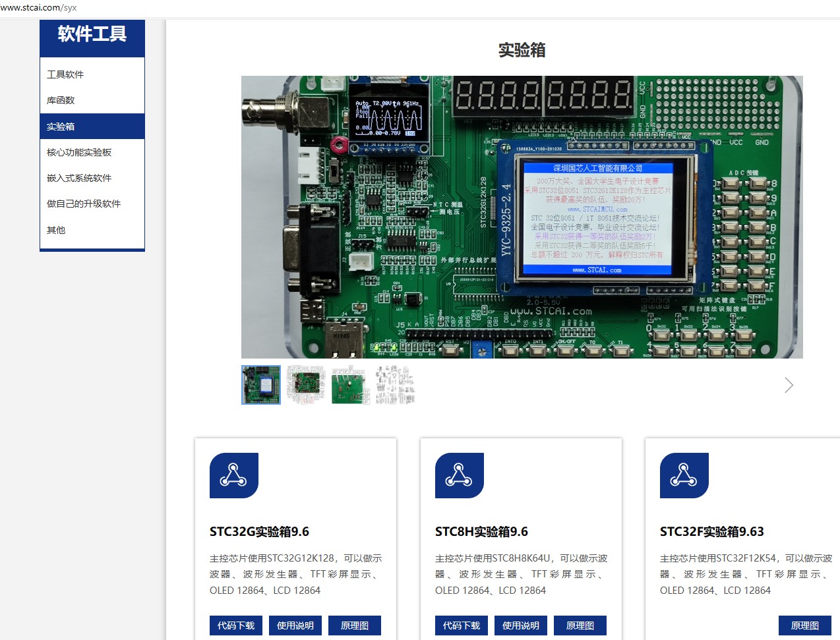Advance carousel with the right arrow
Image resolution: width=840 pixels, height=640 pixels.
[x=789, y=386]
